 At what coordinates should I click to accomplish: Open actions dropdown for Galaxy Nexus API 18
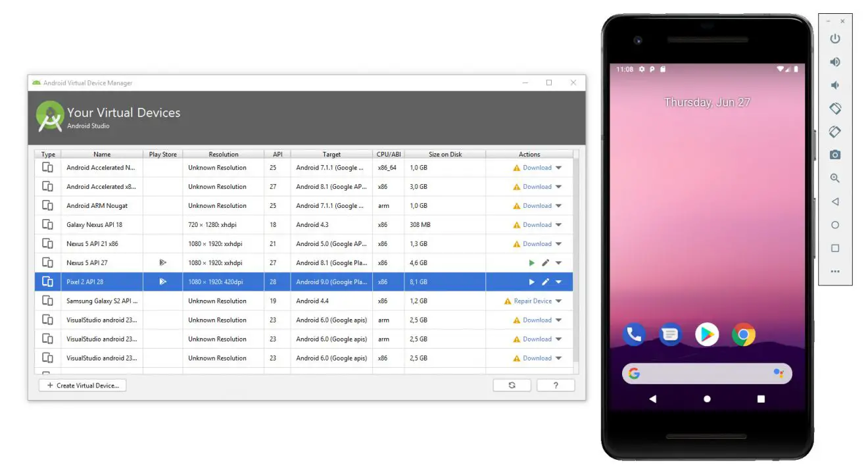[559, 224]
